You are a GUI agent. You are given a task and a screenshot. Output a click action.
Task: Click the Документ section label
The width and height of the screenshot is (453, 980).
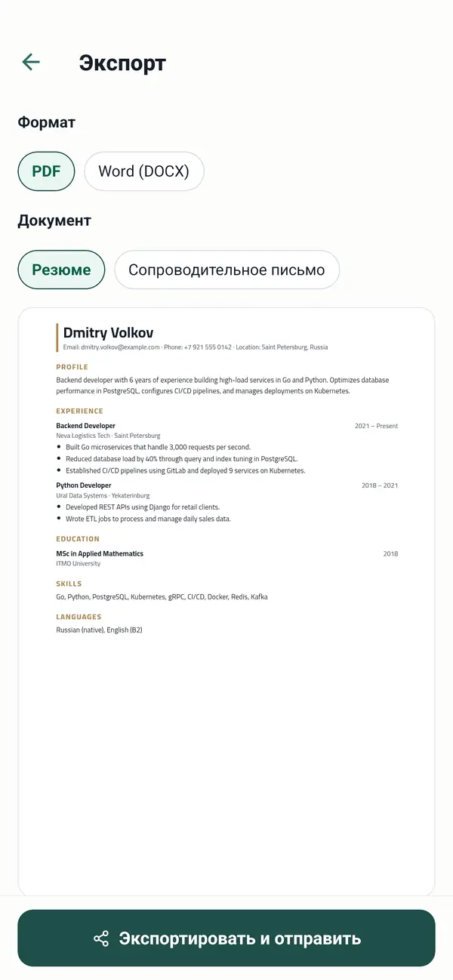point(54,220)
